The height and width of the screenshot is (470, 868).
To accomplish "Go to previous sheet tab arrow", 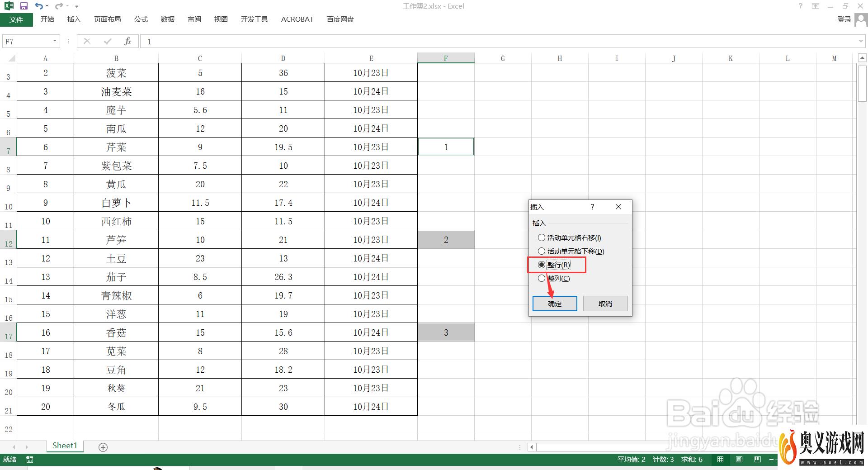I will coord(14,447).
